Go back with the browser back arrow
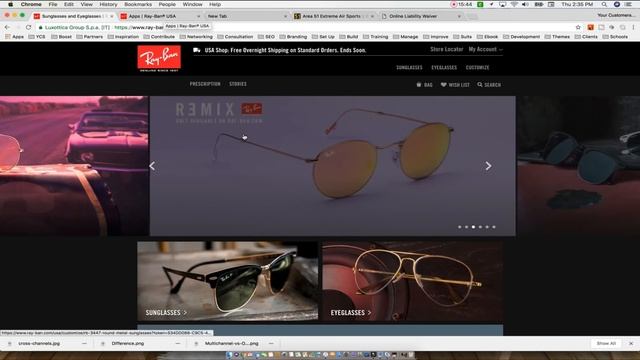640x360 pixels. click(x=7, y=27)
